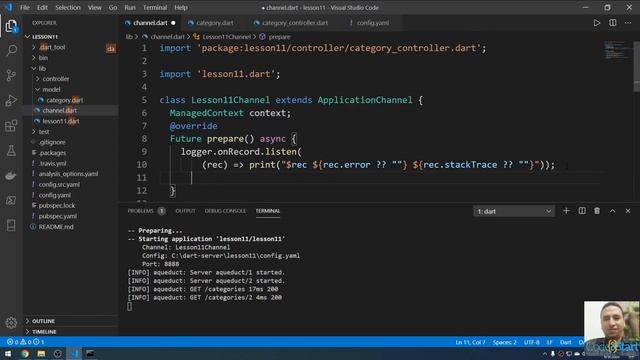Image resolution: width=640 pixels, height=360 pixels.
Task: Click the UTF-8 encoding in status bar
Action: pos(531,342)
